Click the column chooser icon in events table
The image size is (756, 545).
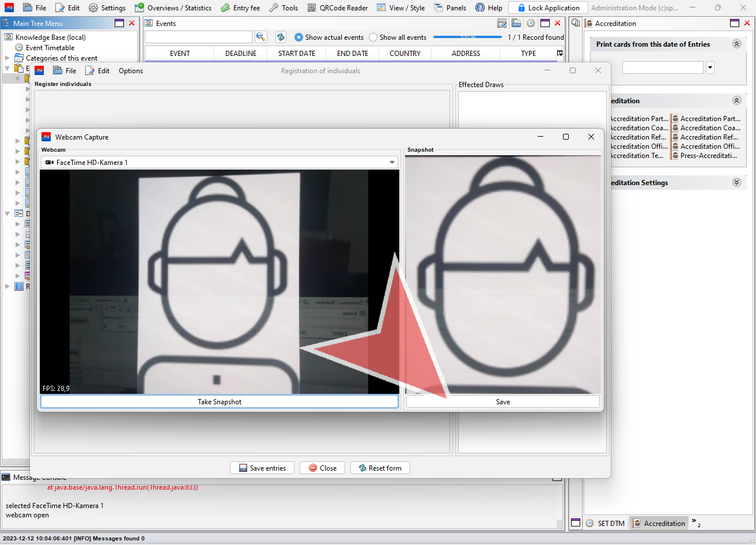pyautogui.click(x=560, y=53)
